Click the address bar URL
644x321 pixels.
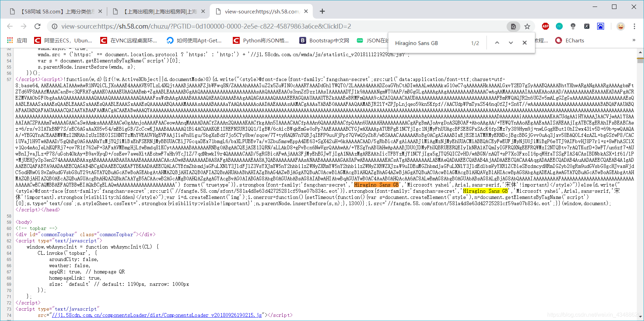coord(206,27)
